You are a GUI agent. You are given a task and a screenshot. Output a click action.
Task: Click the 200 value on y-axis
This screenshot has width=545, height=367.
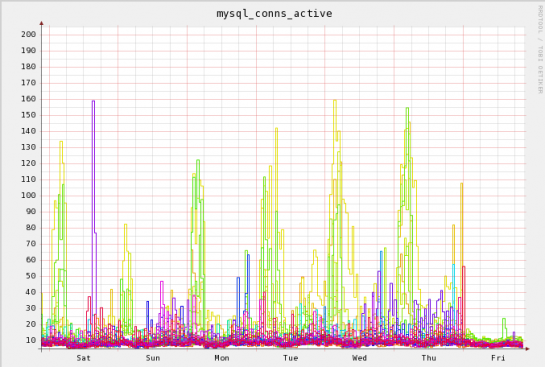click(x=29, y=34)
